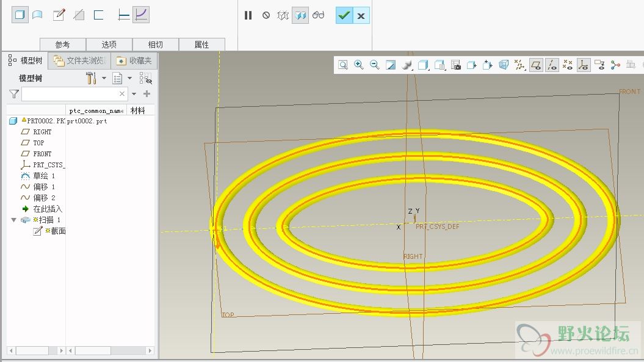Image resolution: width=644 pixels, height=362 pixels.
Task: Click the model tree filter funnel icon
Action: (14, 94)
